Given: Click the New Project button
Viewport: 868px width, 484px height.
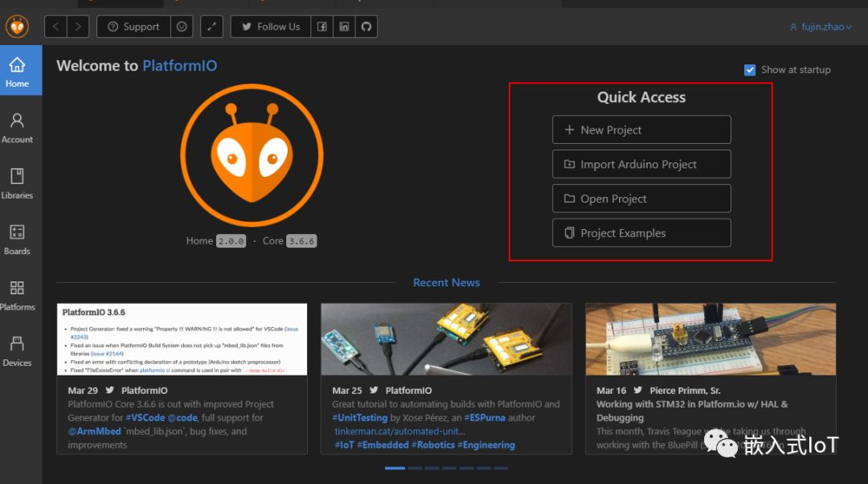Looking at the screenshot, I should coord(641,129).
